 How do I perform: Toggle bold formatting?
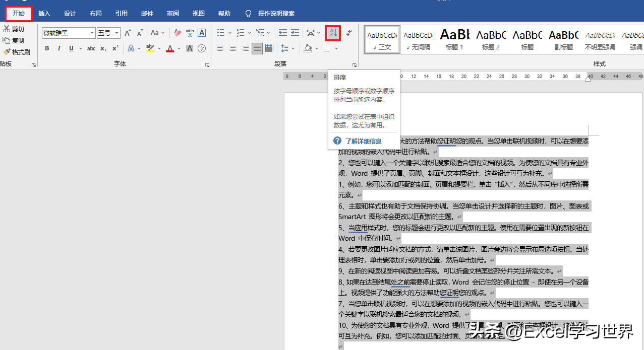(x=47, y=48)
